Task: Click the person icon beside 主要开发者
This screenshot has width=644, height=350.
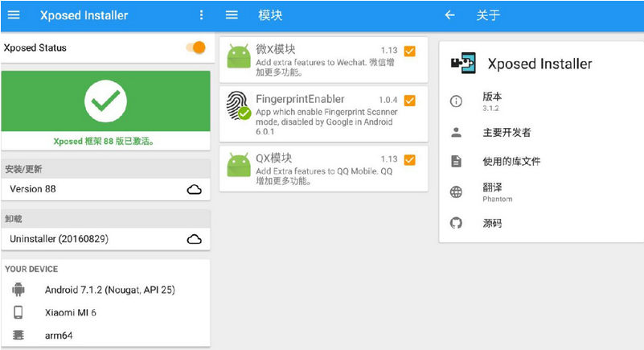Action: point(456,132)
